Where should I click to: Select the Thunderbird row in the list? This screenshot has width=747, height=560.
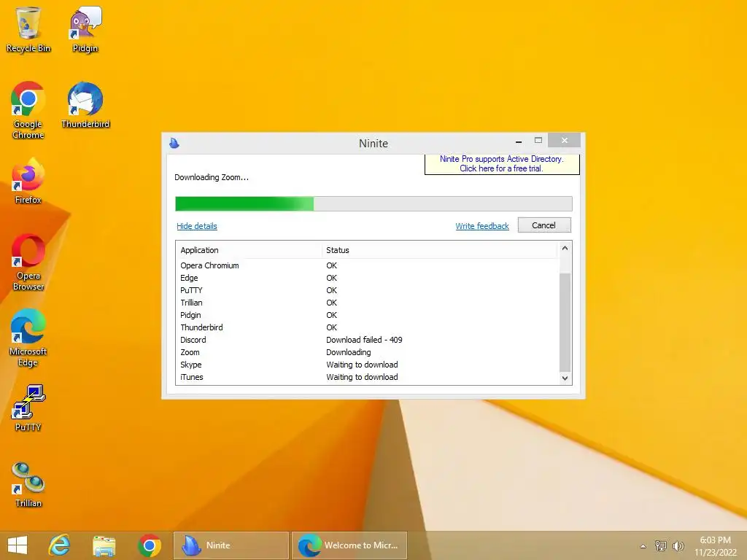pos(368,327)
